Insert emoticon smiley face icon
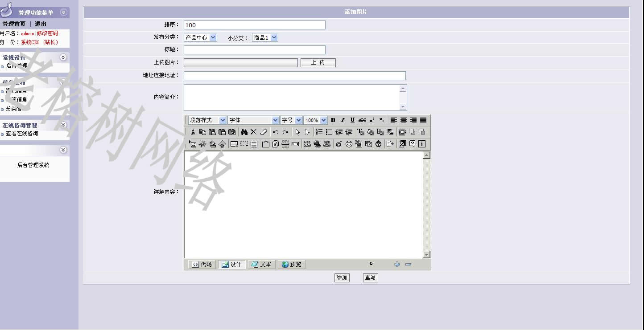644x330 pixels. pos(349,144)
